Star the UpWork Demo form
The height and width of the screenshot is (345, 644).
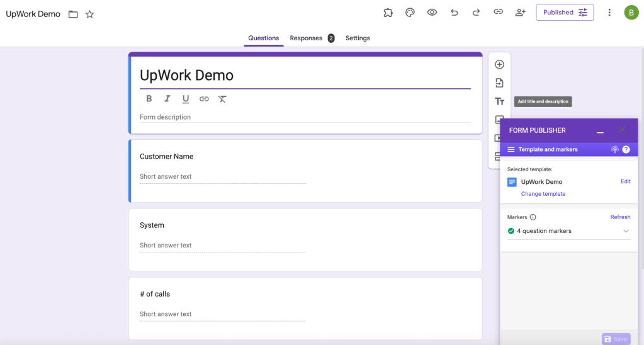click(x=89, y=14)
